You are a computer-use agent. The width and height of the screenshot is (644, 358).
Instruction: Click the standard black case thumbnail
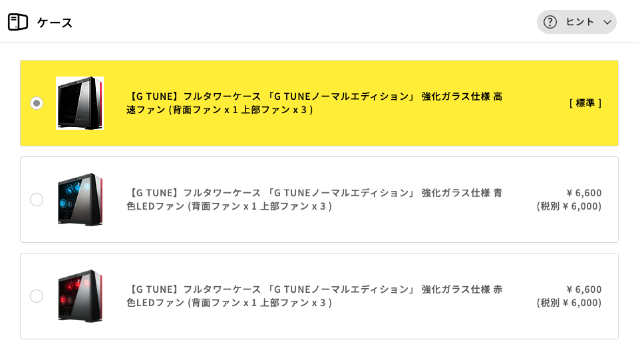coord(80,103)
